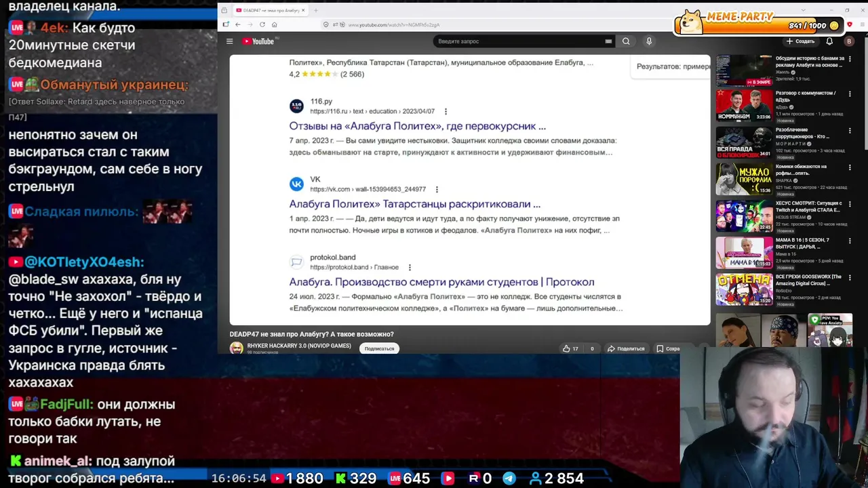Open 'КОММУНИЗМ' video thumbnail

tap(744, 104)
